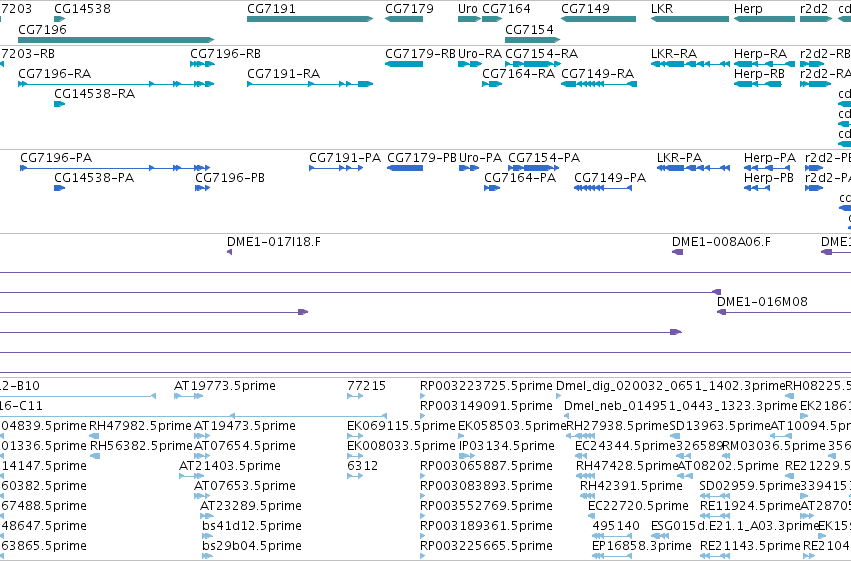Open transcript Herp-RB

pyautogui.click(x=759, y=74)
